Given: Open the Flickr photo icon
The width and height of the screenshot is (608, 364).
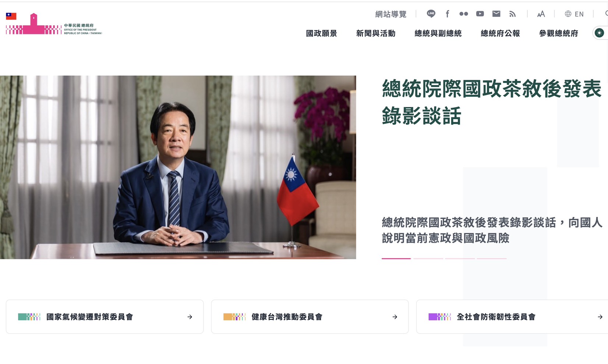Looking at the screenshot, I should (x=464, y=14).
